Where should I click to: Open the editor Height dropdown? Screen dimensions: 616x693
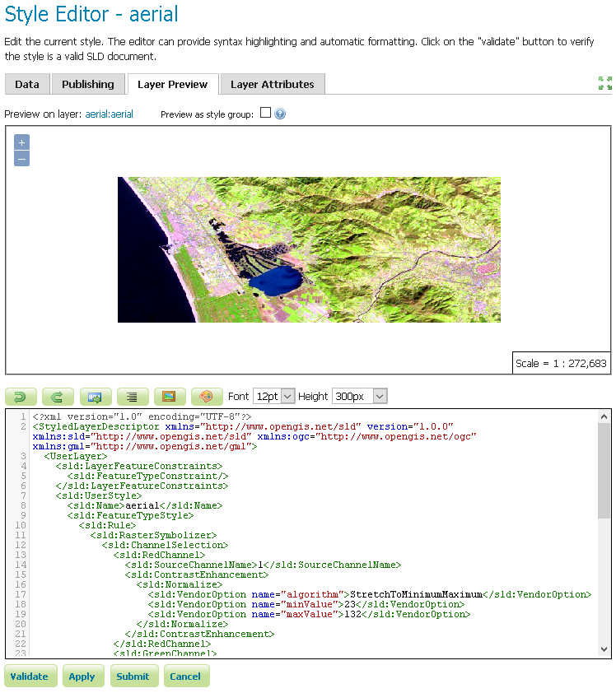point(359,397)
